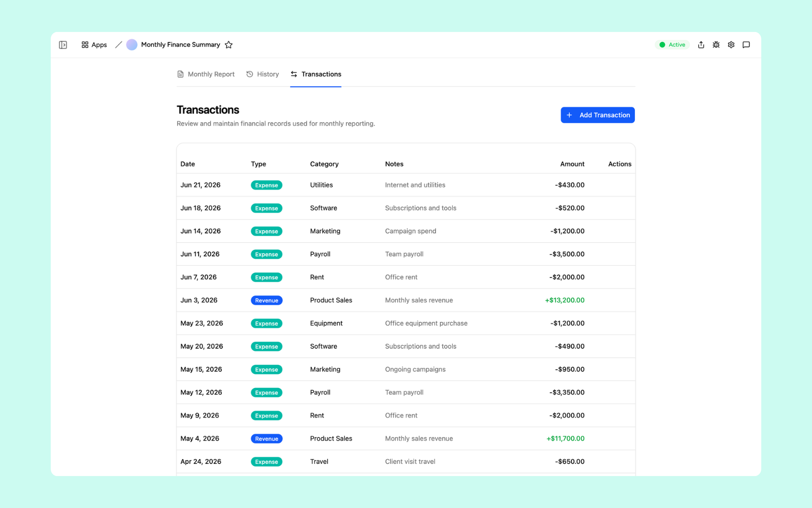Screen dimensions: 812x508
Task: Click the Monthly Finance Summary title
Action: pos(180,45)
